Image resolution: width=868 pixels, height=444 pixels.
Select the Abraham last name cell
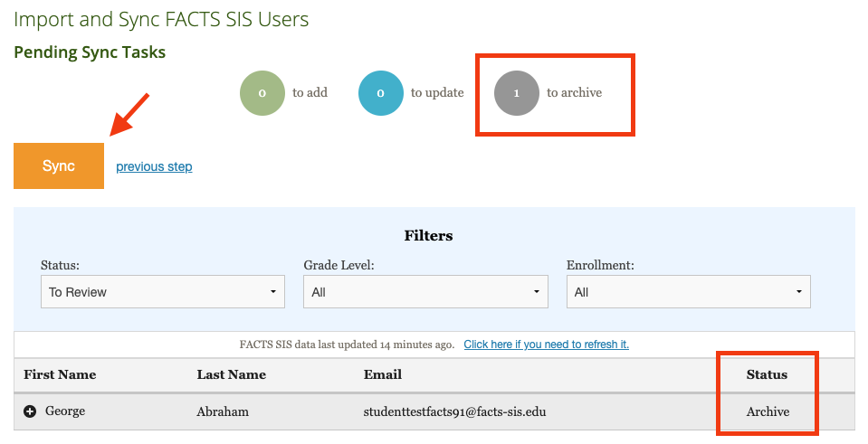click(x=221, y=411)
